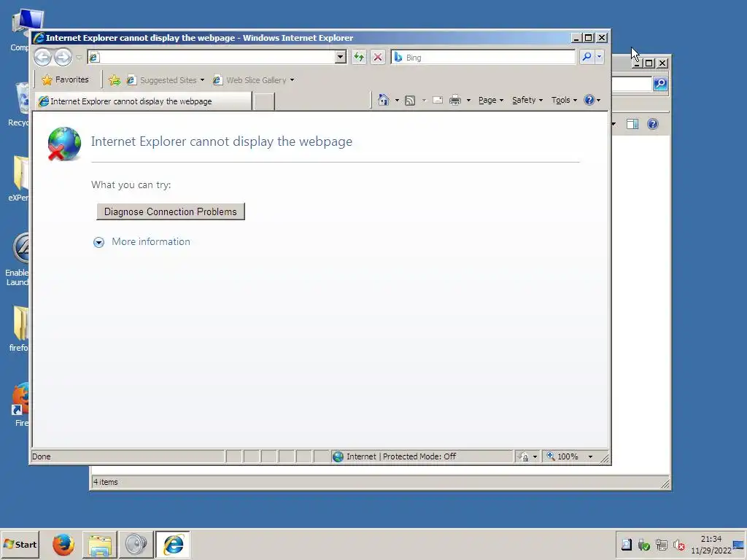Click the Bing search box
Screen dimensions: 747x560
click(483, 57)
